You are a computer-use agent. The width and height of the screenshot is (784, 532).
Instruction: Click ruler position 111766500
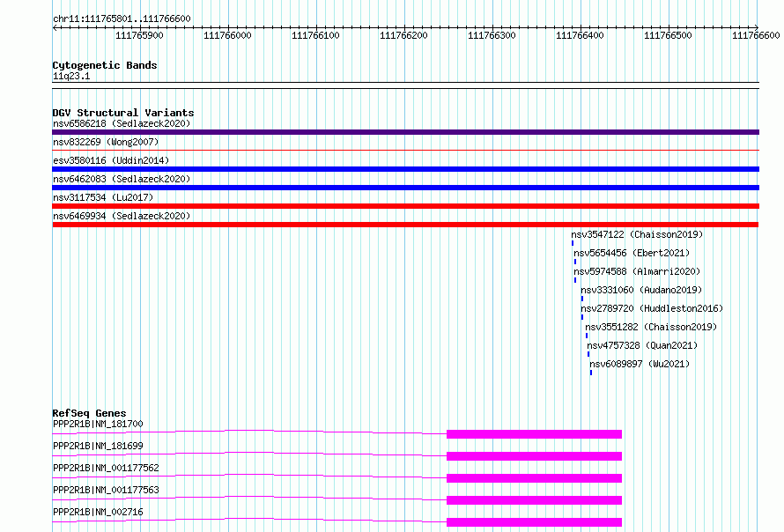point(668,35)
